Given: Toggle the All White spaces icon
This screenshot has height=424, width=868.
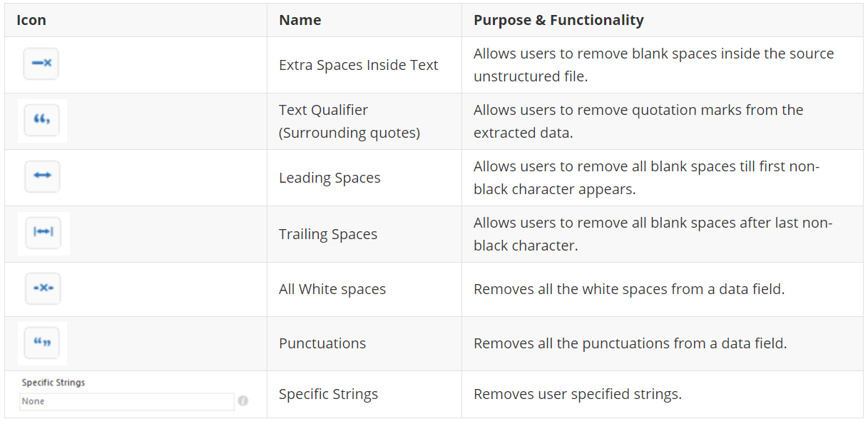Looking at the screenshot, I should 43,288.
